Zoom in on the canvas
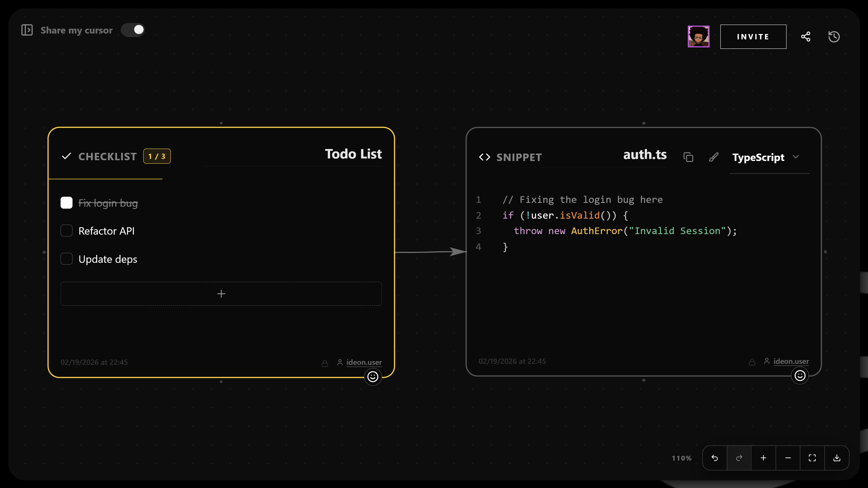868x488 pixels. 764,458
